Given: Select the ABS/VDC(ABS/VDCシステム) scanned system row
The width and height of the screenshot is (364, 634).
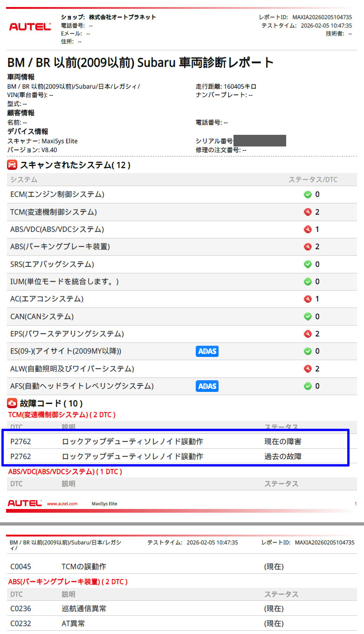Looking at the screenshot, I should click(182, 229).
